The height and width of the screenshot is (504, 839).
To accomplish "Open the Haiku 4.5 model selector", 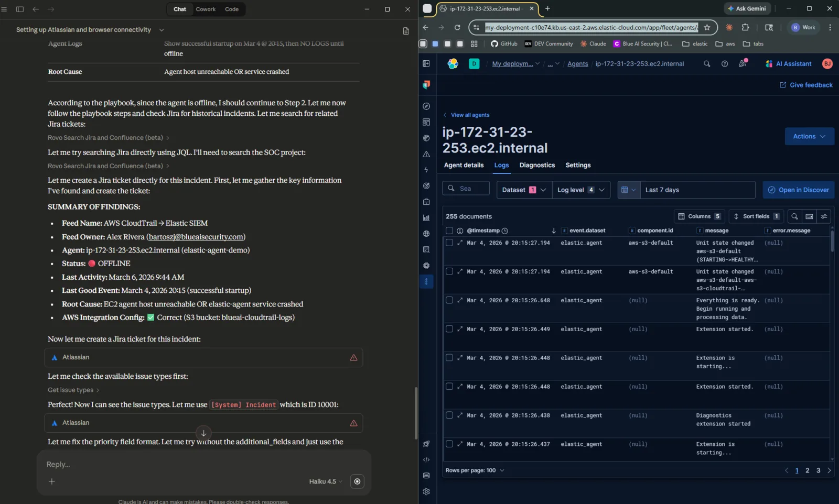I will coord(326,481).
